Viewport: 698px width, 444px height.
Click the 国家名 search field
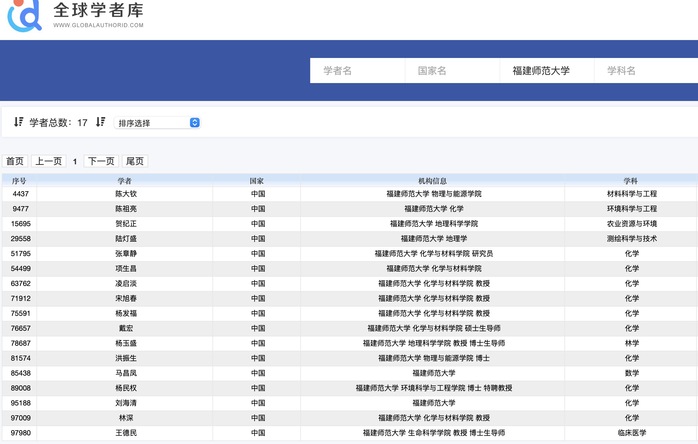(451, 71)
